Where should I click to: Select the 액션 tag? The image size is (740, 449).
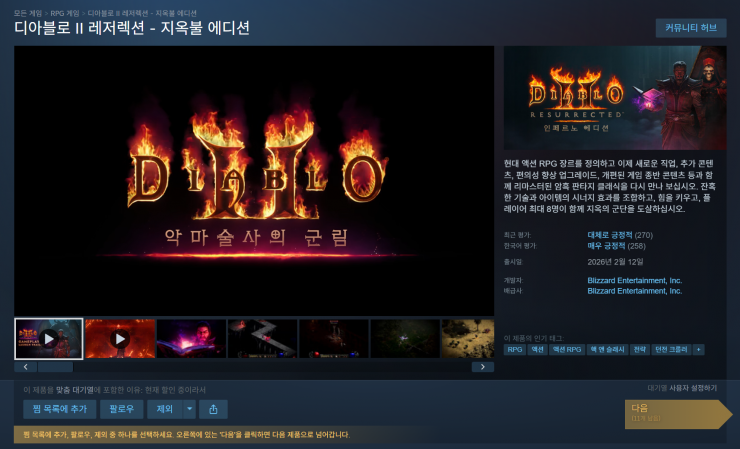coord(538,349)
